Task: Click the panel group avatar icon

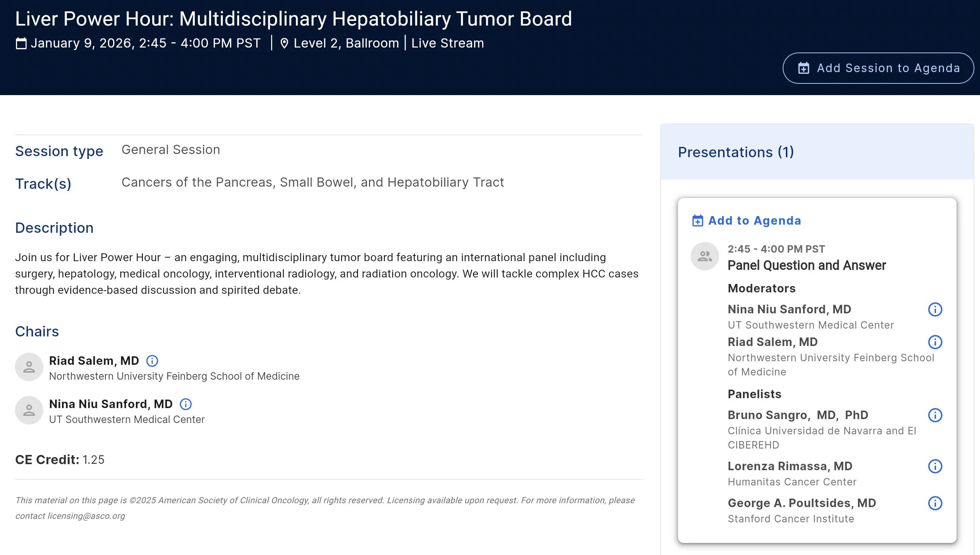Action: (705, 256)
